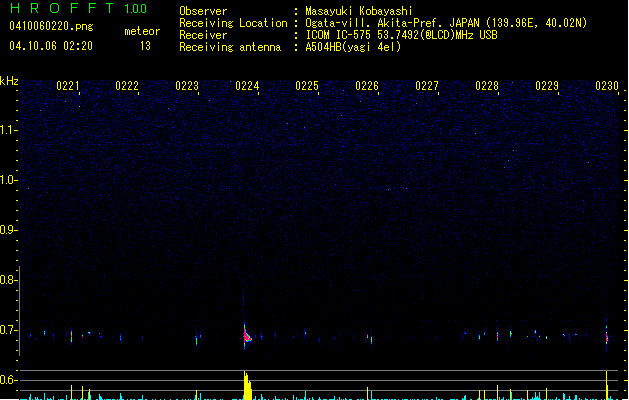Click the 0221 time marker
629x400 pixels.
[68, 86]
